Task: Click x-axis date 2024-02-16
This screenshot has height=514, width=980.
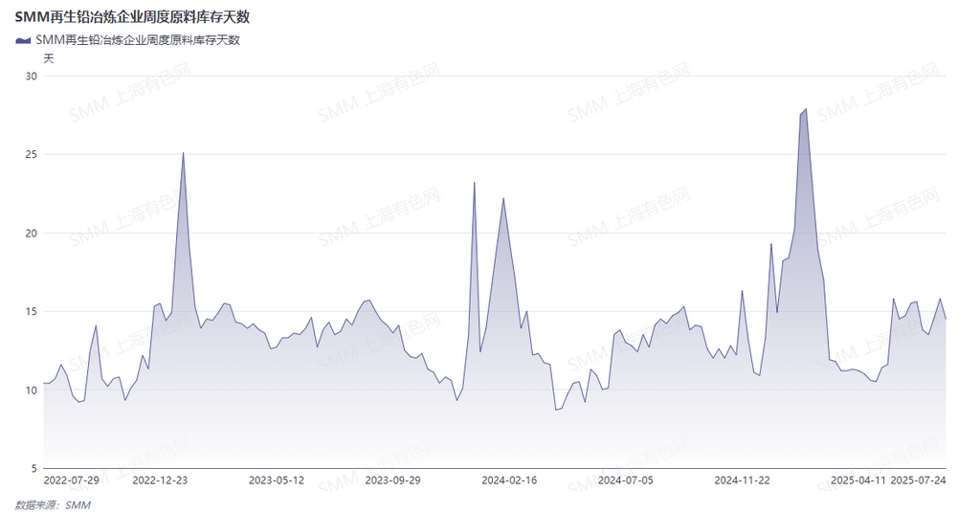Action: point(509,480)
